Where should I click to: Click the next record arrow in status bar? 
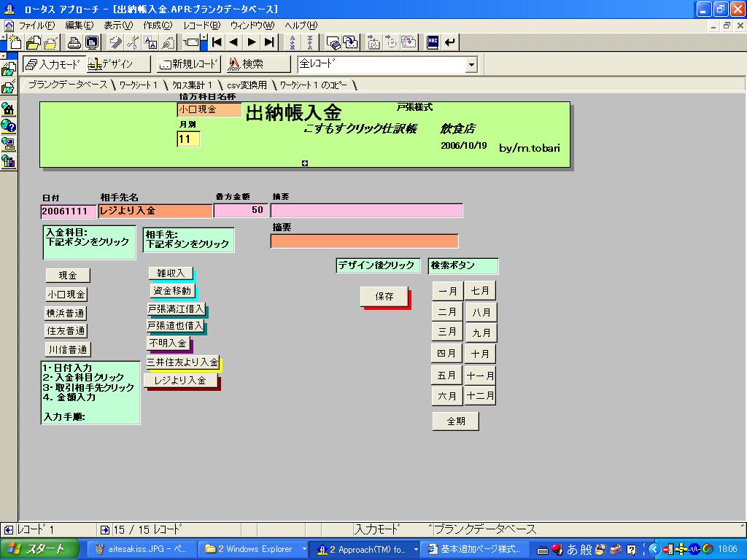click(x=105, y=529)
